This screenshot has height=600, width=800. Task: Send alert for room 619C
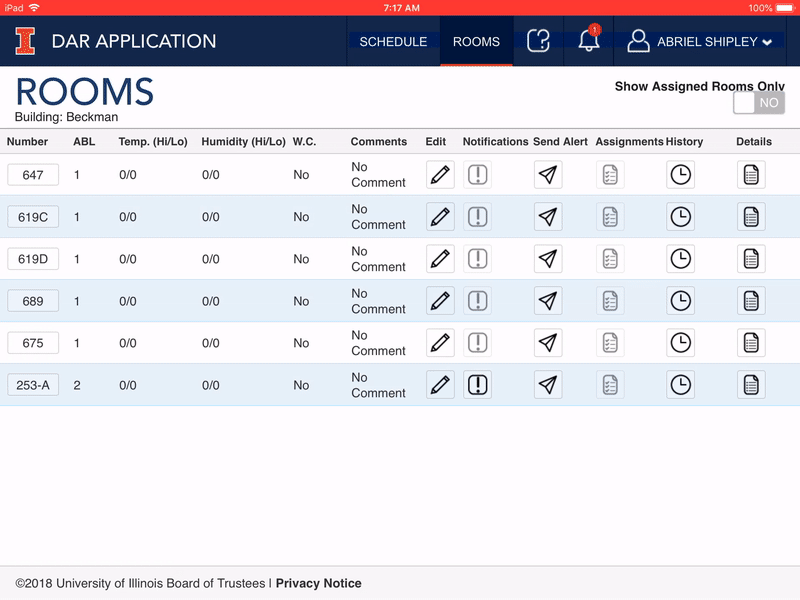pyautogui.click(x=548, y=217)
